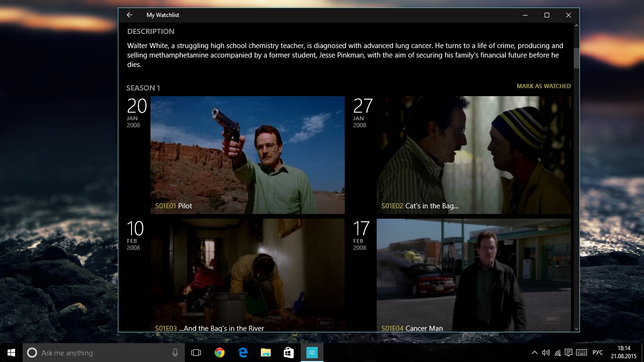Open the Windows Store taskbar icon

(x=289, y=353)
